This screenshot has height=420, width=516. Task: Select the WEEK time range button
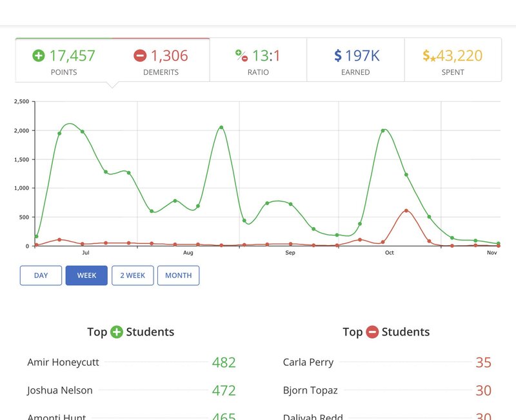86,275
